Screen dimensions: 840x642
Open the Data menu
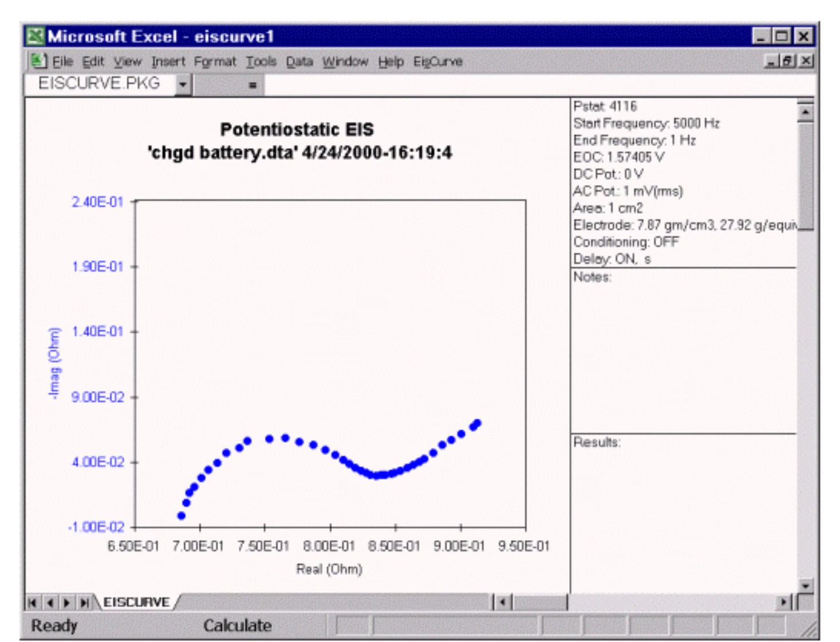(299, 61)
